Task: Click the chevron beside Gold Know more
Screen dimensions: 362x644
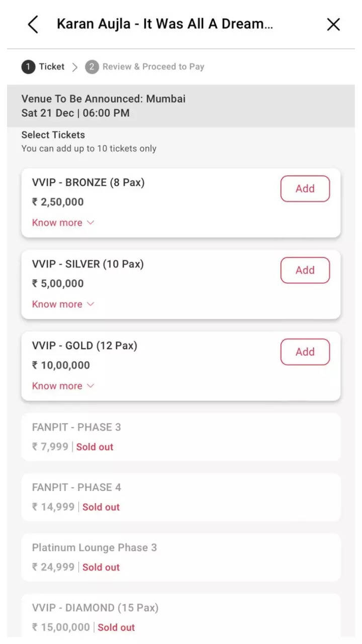Action: (91, 386)
